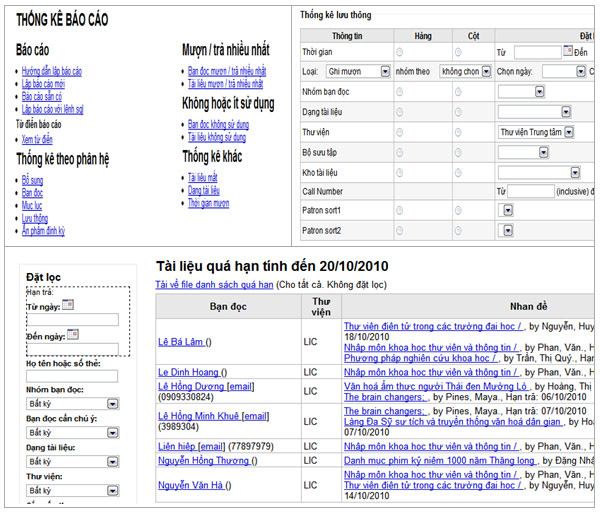Select the Hàng radio for Thời gian
The image size is (600, 515).
400,52
